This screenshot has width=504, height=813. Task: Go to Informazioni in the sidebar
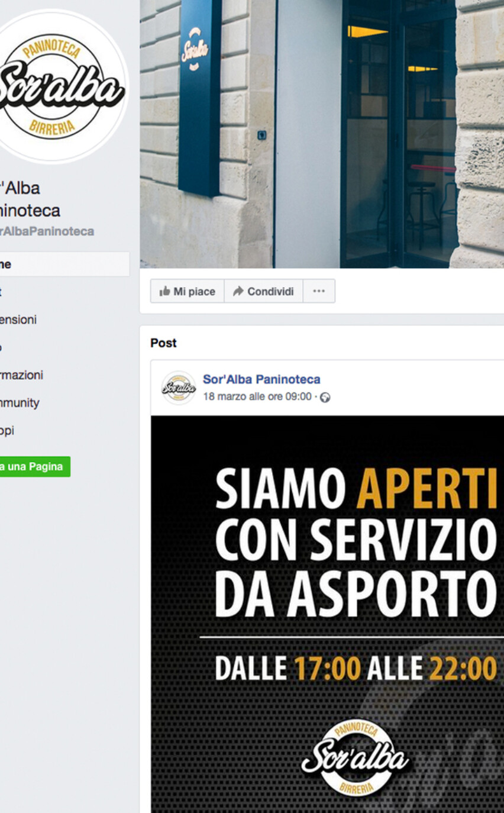click(x=21, y=375)
